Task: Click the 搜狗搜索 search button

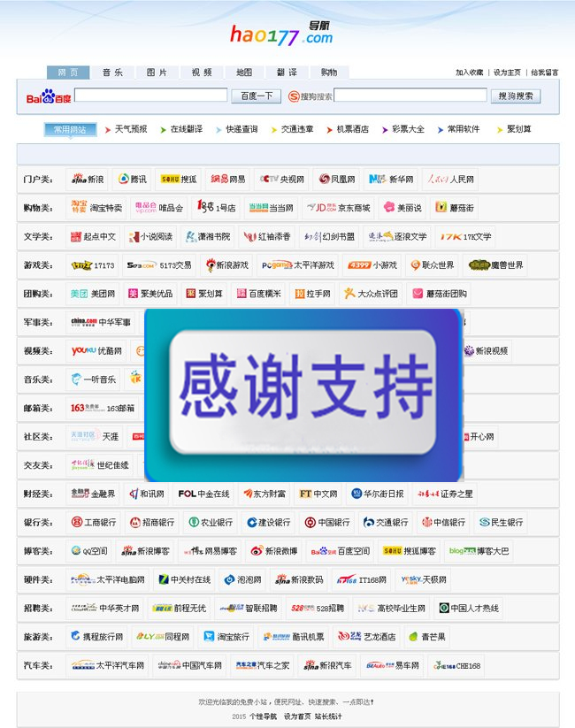Action: (516, 96)
